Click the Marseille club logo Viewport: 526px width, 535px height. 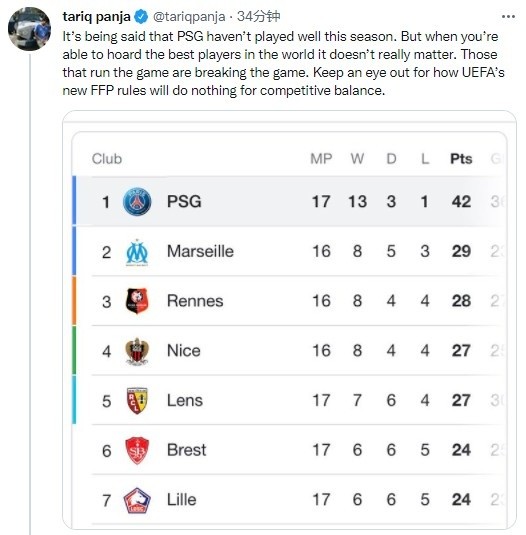pos(137,252)
